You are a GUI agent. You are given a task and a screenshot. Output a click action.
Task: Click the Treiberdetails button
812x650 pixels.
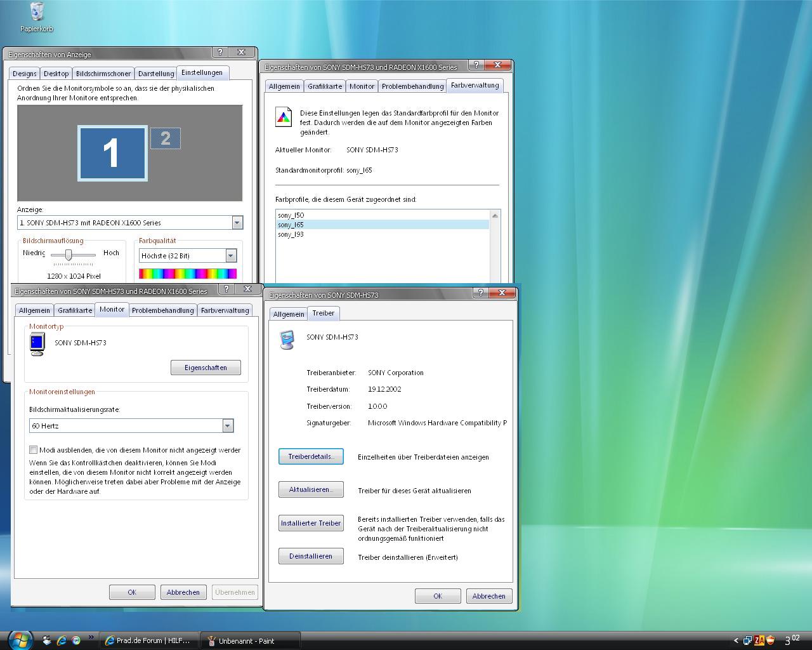click(x=311, y=456)
